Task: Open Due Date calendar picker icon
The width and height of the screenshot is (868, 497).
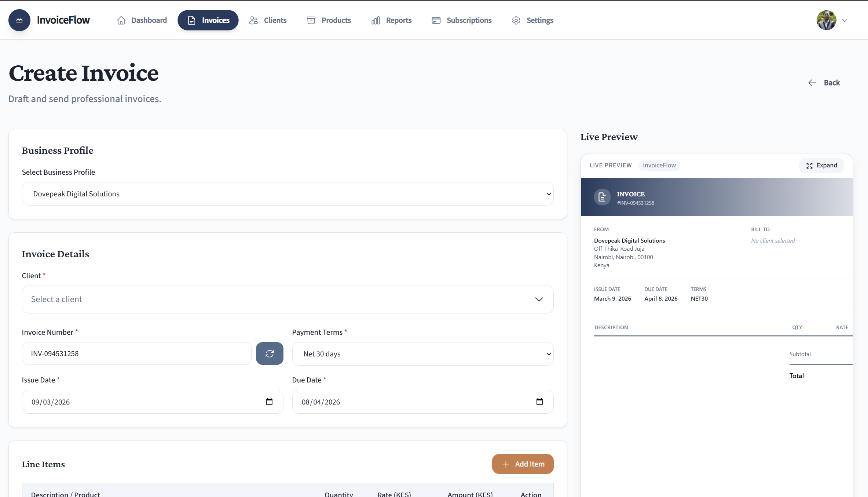Action: 539,402
